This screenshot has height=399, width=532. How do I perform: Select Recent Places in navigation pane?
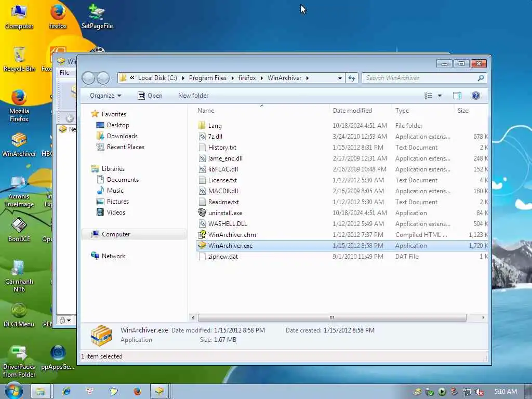click(125, 147)
